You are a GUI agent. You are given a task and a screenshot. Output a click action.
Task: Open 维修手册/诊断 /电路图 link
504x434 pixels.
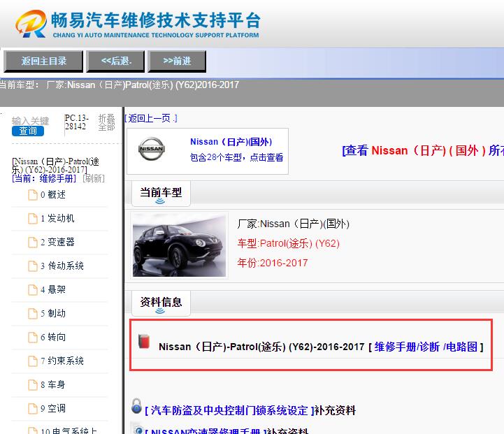coord(426,347)
